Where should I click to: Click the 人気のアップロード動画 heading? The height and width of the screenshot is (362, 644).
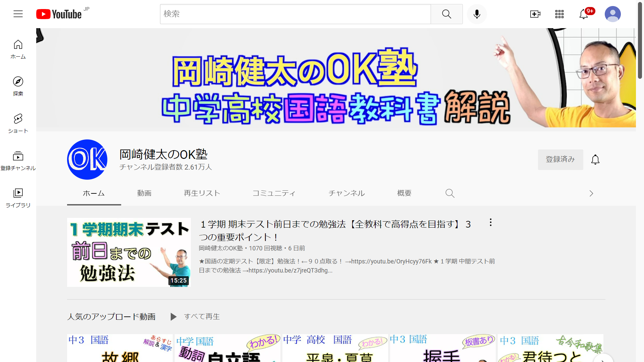coord(111,317)
